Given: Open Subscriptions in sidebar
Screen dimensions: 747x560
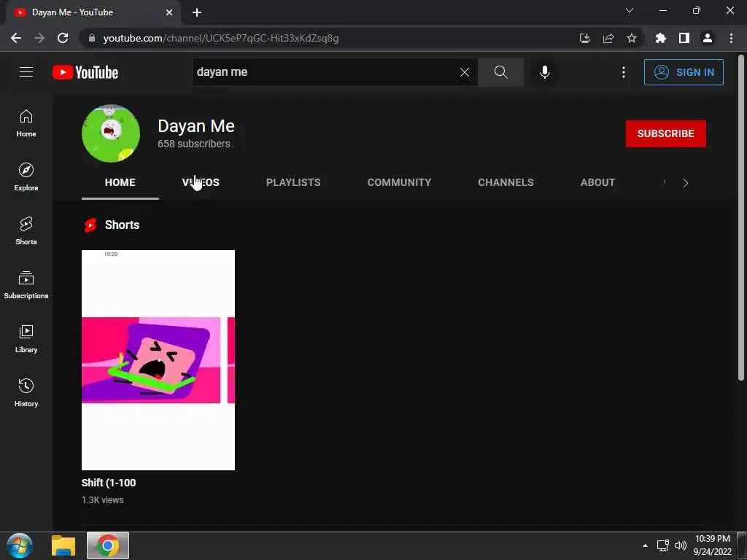Looking at the screenshot, I should (x=26, y=285).
